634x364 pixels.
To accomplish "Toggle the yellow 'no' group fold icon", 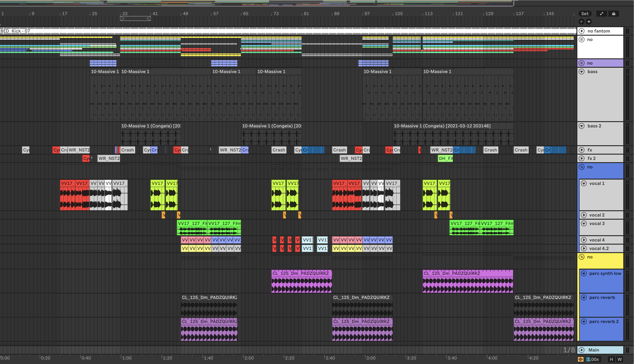I will coord(582,257).
